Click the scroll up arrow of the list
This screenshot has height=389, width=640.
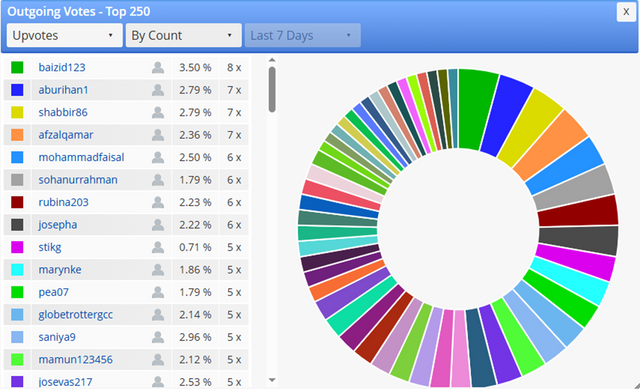[272, 60]
